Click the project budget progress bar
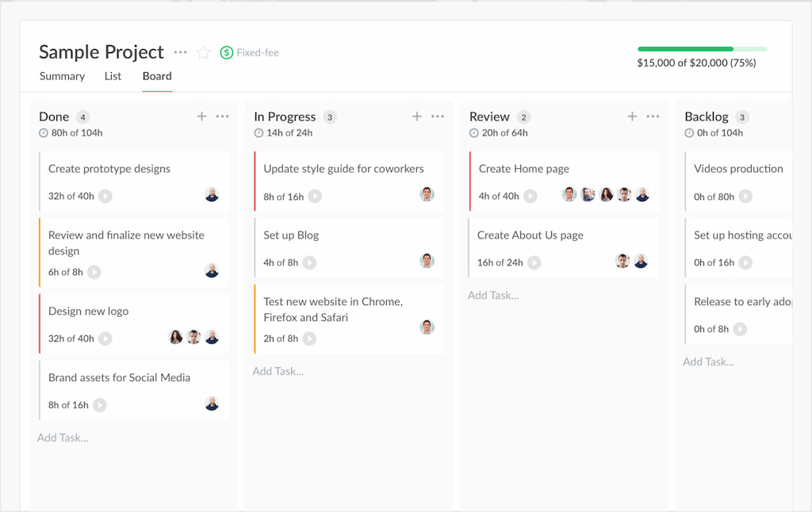 (703, 48)
